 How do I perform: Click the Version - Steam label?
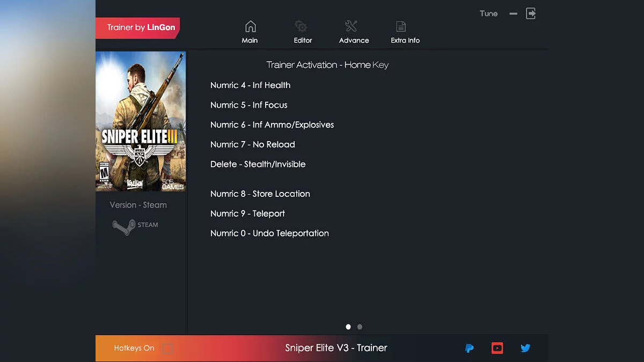tap(138, 205)
